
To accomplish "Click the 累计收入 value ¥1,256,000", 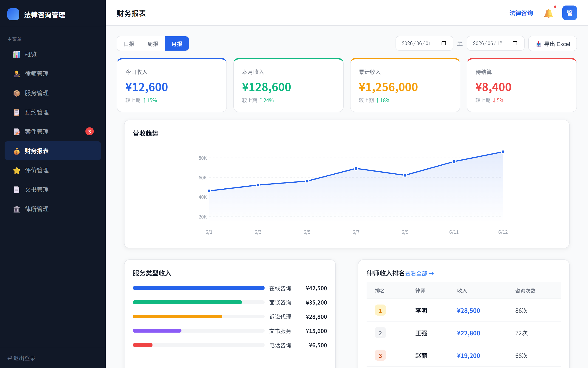I will (388, 87).
